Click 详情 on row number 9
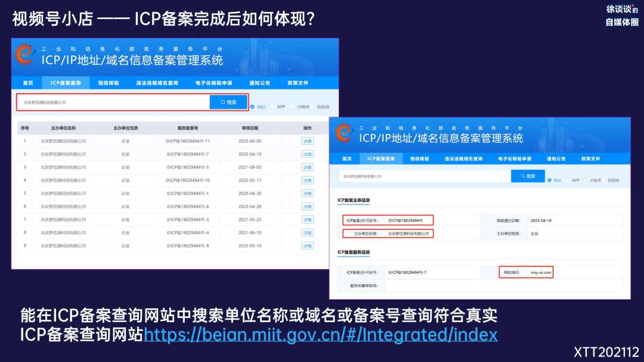Viewport: 644px width, 362px height. tap(307, 246)
